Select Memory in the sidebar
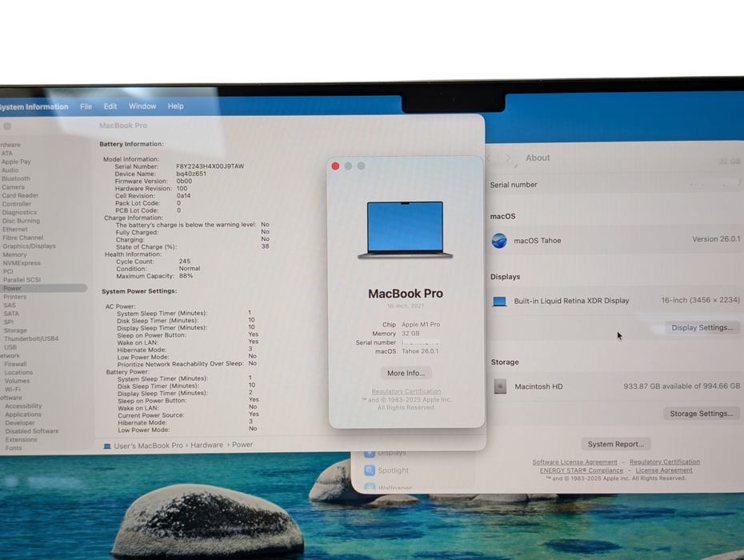Image resolution: width=744 pixels, height=560 pixels. 14,255
